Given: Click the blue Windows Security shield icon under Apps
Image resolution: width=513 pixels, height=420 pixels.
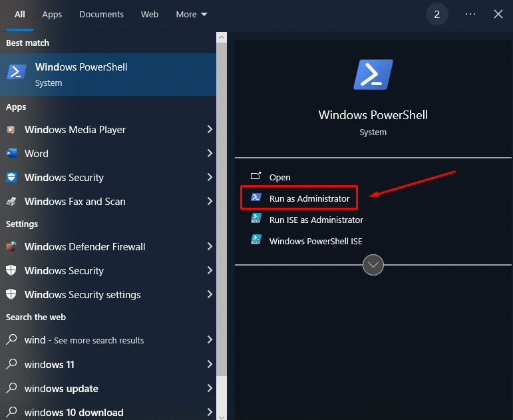Looking at the screenshot, I should [11, 178].
